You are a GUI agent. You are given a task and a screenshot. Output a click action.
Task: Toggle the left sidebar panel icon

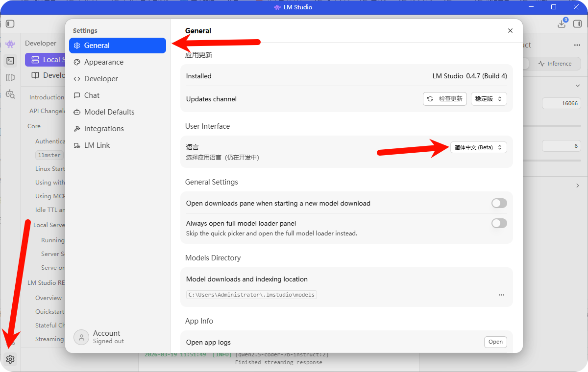coord(10,23)
